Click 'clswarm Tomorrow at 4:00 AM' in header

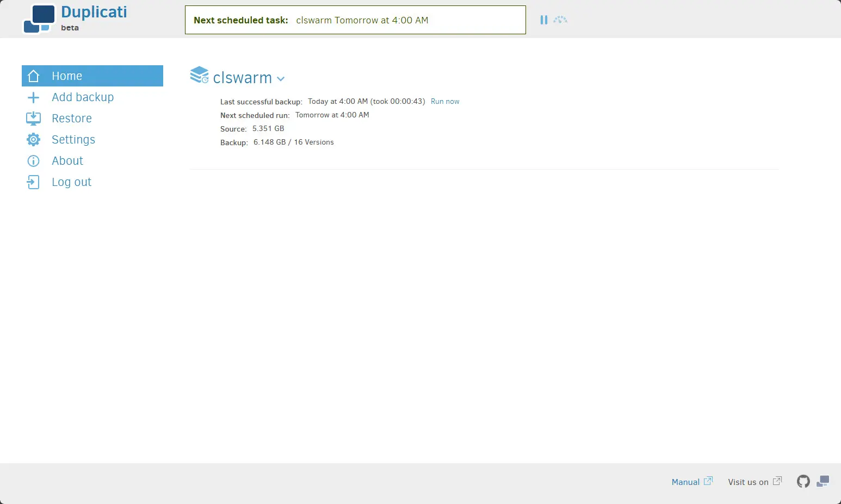coord(362,20)
